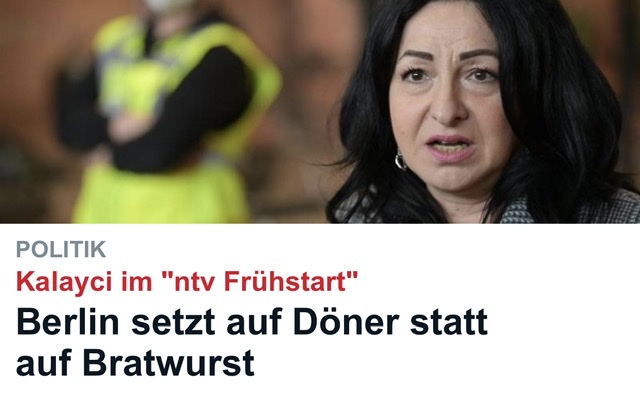Click the woman's silver earring

tap(401, 160)
